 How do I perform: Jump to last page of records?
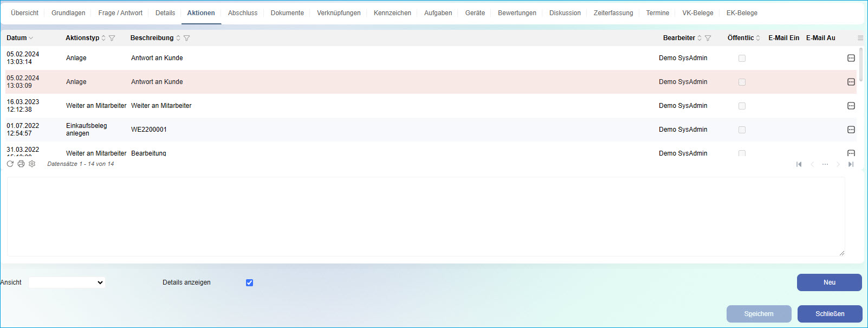click(x=851, y=164)
